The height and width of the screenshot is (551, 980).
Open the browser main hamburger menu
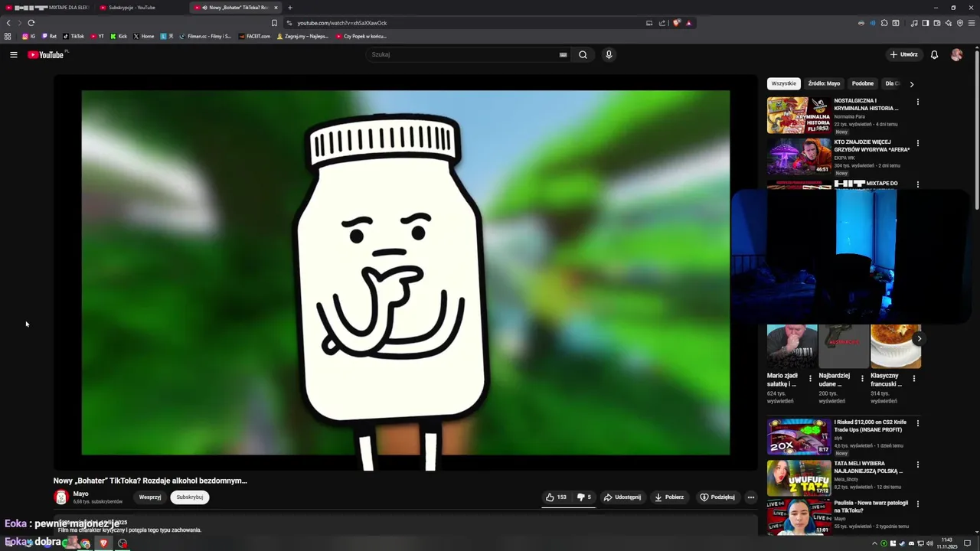pyautogui.click(x=972, y=23)
